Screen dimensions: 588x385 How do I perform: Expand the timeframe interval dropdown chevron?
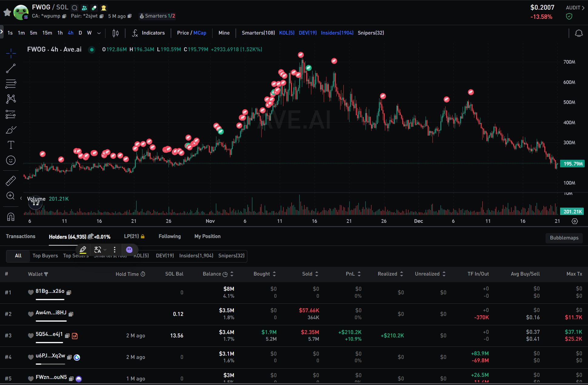tap(99, 33)
